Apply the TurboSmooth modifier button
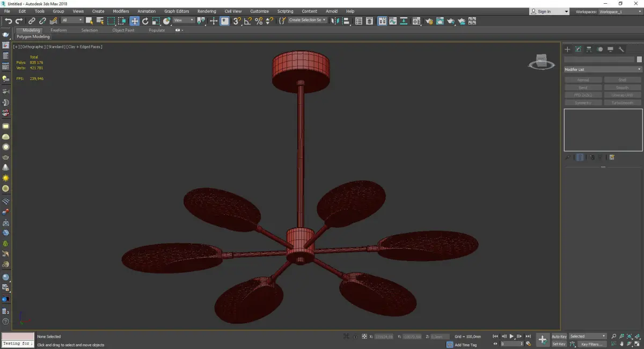The image size is (644, 349). [622, 103]
